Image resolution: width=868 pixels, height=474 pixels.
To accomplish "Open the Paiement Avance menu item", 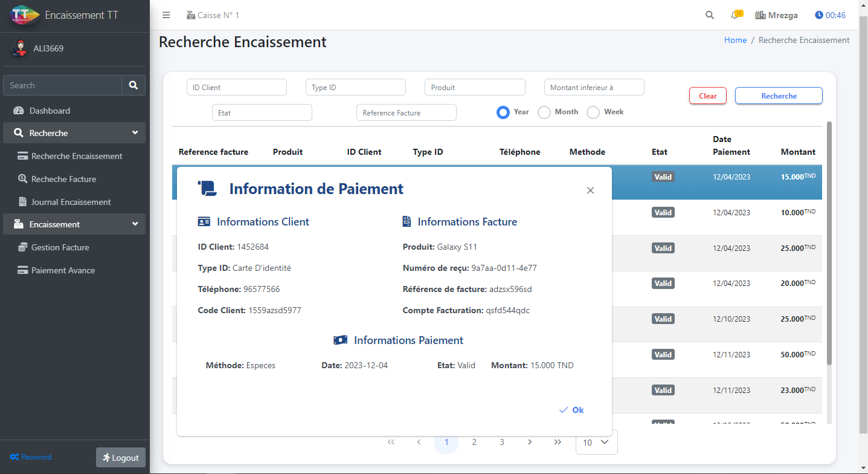I will [x=74, y=270].
